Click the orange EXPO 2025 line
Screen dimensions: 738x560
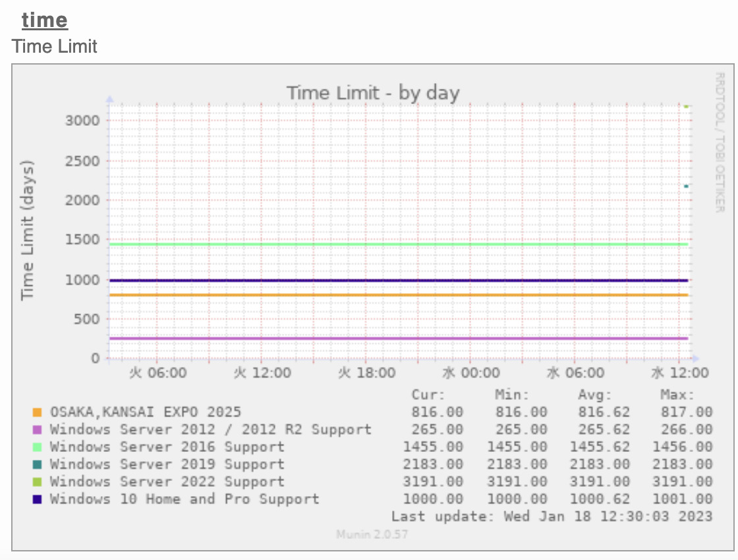(x=399, y=295)
